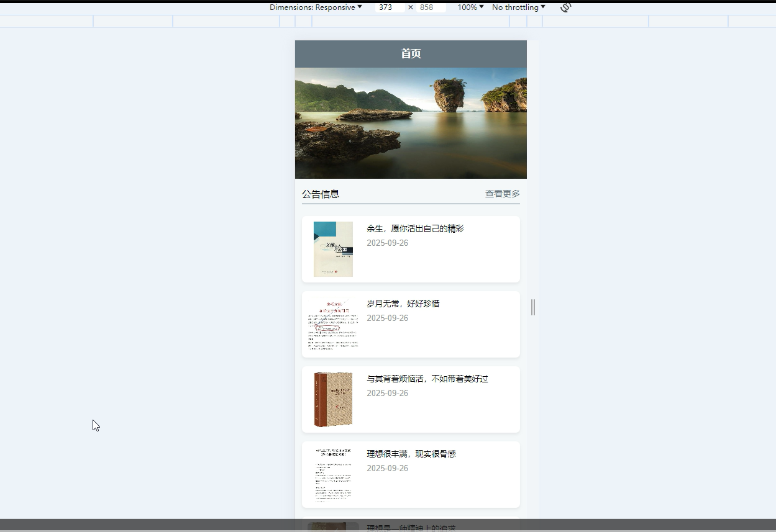Click the rotate device icon
Screen dimensions: 776x532
(565, 7)
